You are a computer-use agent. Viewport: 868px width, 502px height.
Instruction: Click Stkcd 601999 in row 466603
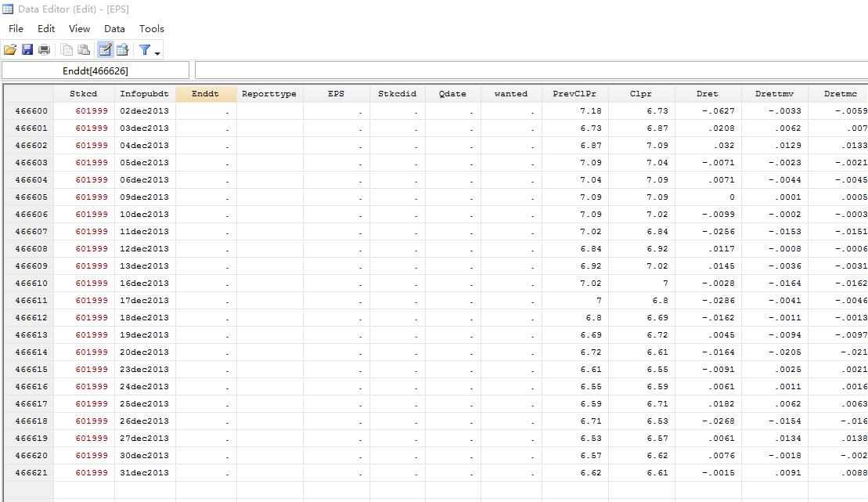point(85,162)
